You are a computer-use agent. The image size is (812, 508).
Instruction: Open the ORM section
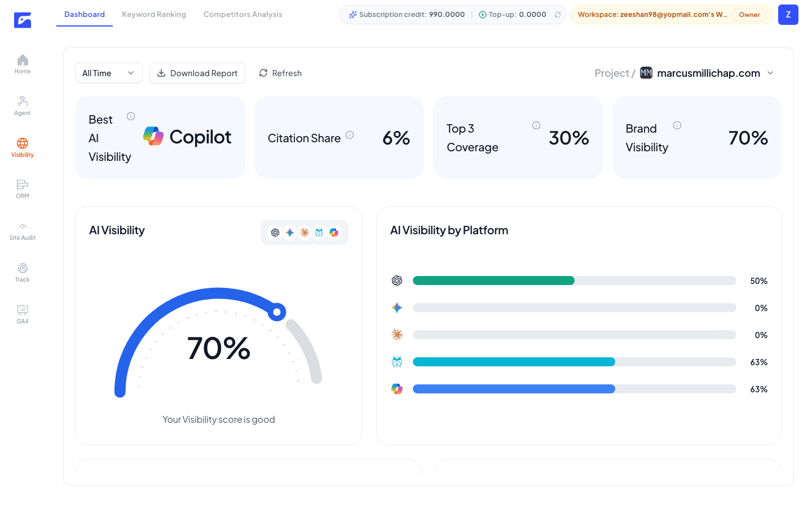(23, 189)
